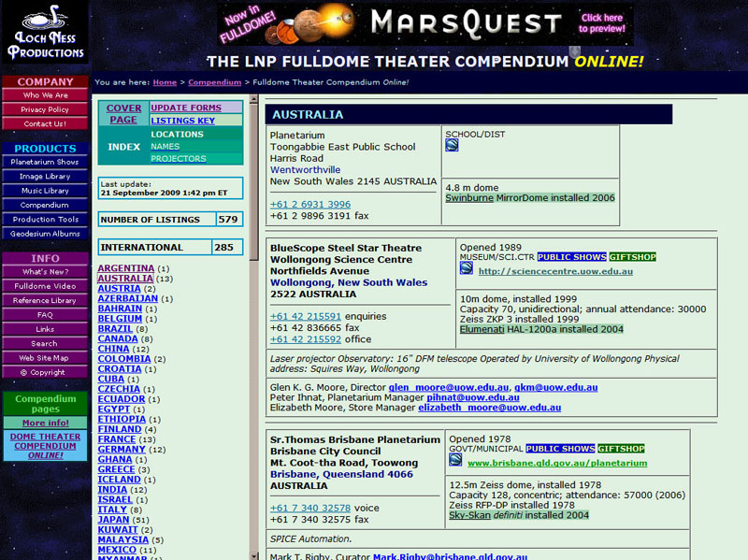The height and width of the screenshot is (560, 748).
Task: Open the Belgium listings
Action: click(x=120, y=318)
